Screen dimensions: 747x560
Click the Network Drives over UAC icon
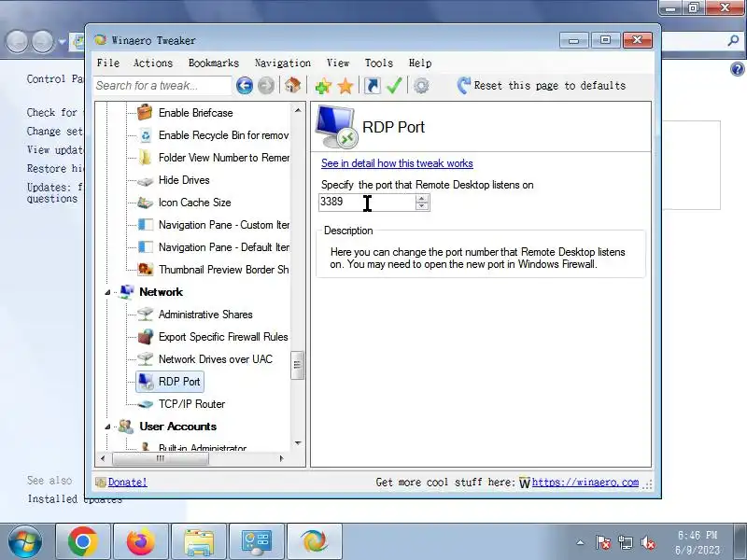(x=145, y=359)
